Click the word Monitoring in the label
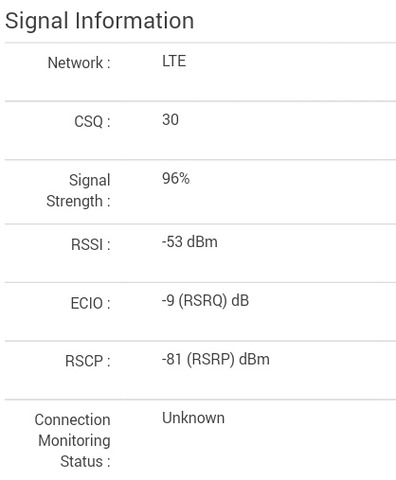396x480 pixels. [x=74, y=441]
